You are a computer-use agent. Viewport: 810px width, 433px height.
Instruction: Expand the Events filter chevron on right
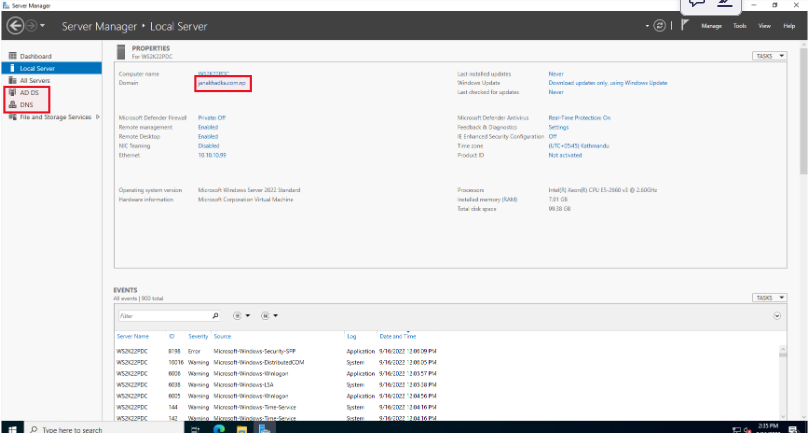coord(778,315)
